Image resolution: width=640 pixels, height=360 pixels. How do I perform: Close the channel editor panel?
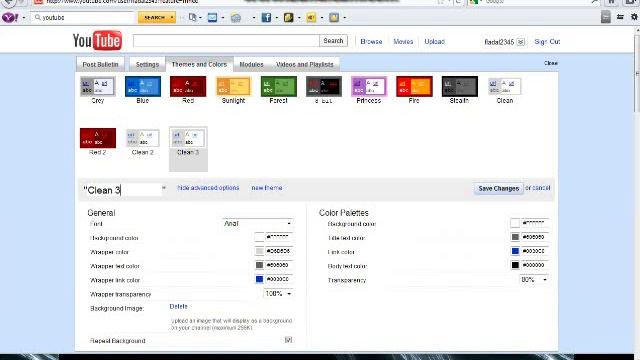coord(551,63)
